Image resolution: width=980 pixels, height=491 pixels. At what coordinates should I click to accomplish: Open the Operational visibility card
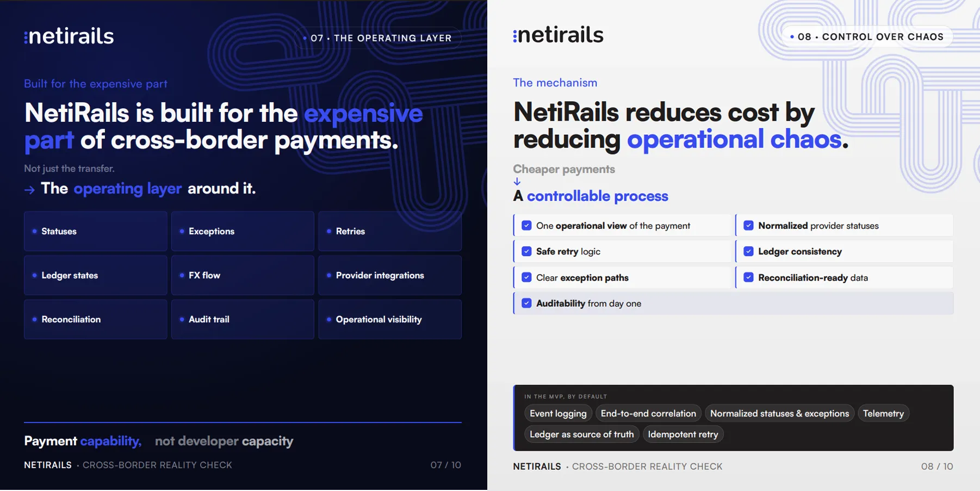click(x=390, y=319)
